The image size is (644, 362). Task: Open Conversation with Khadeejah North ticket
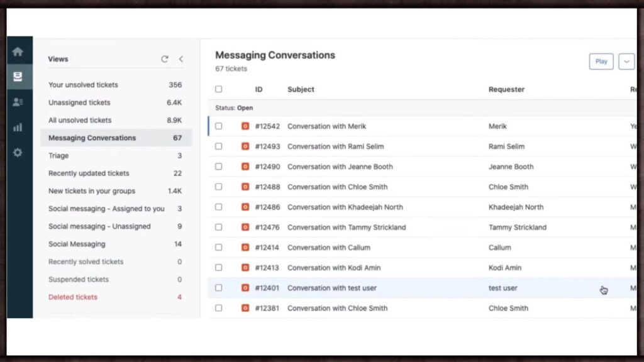click(x=345, y=207)
